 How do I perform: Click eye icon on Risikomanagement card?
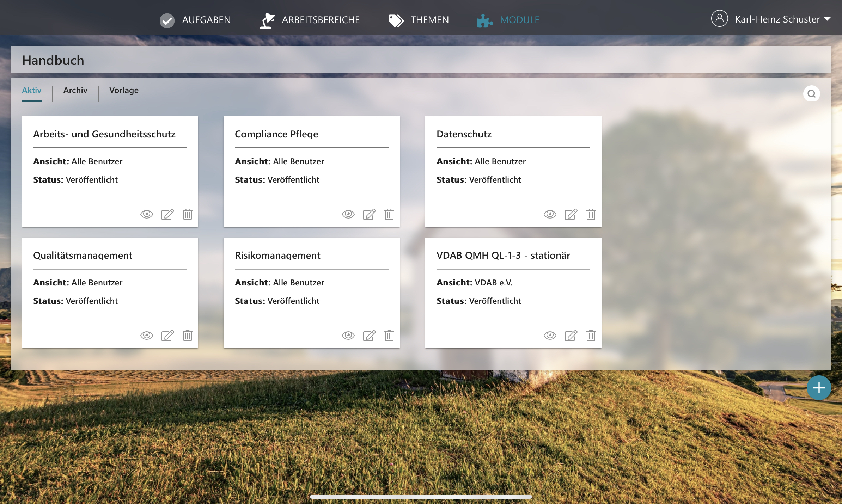point(348,336)
